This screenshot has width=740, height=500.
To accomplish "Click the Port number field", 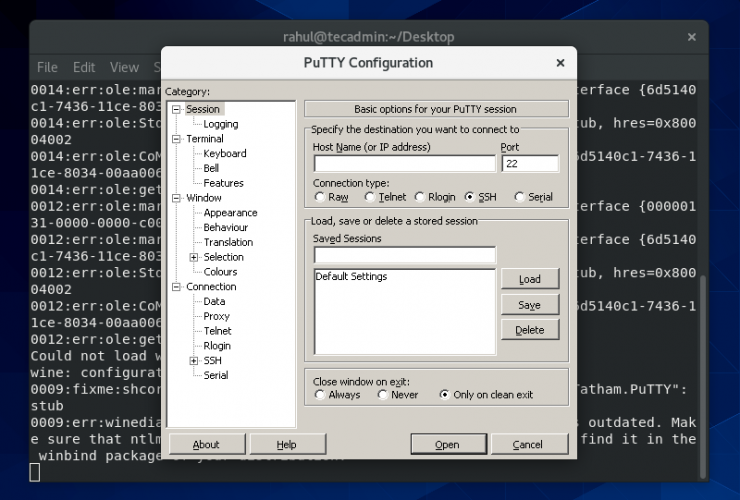I will click(x=529, y=164).
